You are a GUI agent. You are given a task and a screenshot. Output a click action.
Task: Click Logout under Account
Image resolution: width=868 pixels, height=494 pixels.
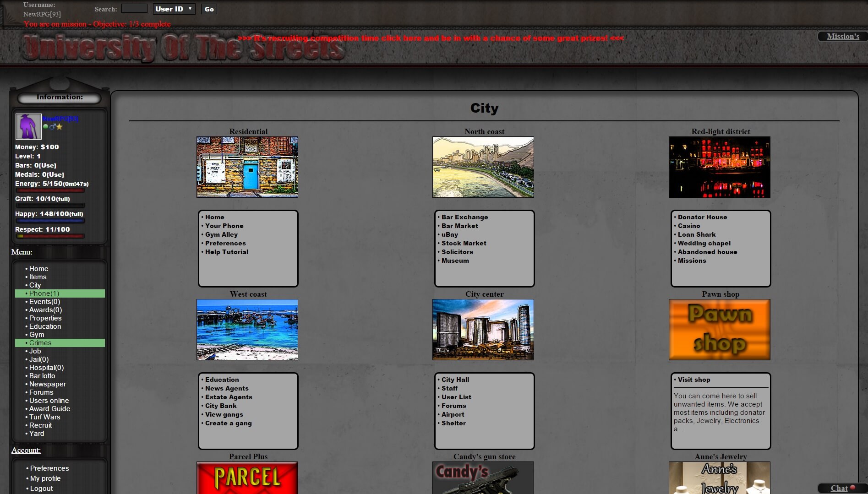point(41,489)
